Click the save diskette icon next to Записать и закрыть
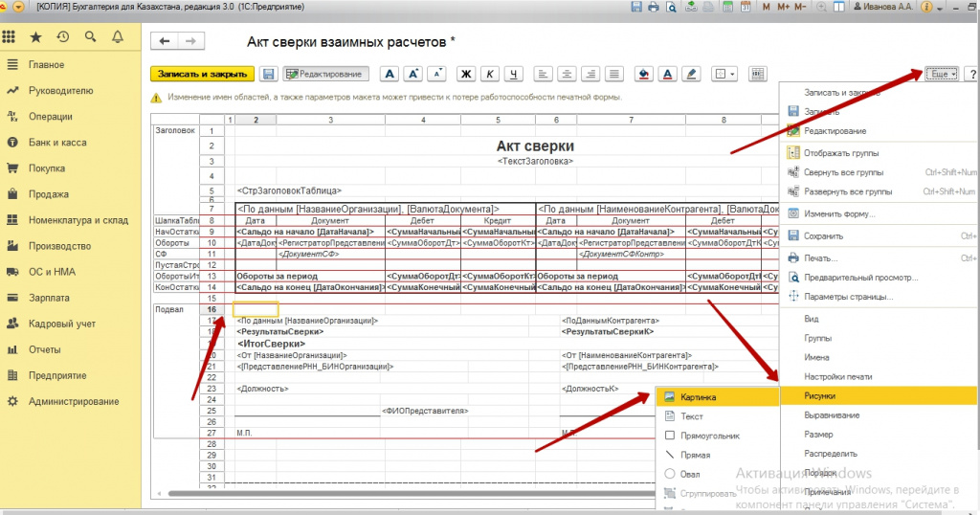The width and height of the screenshot is (980, 515). (x=268, y=74)
